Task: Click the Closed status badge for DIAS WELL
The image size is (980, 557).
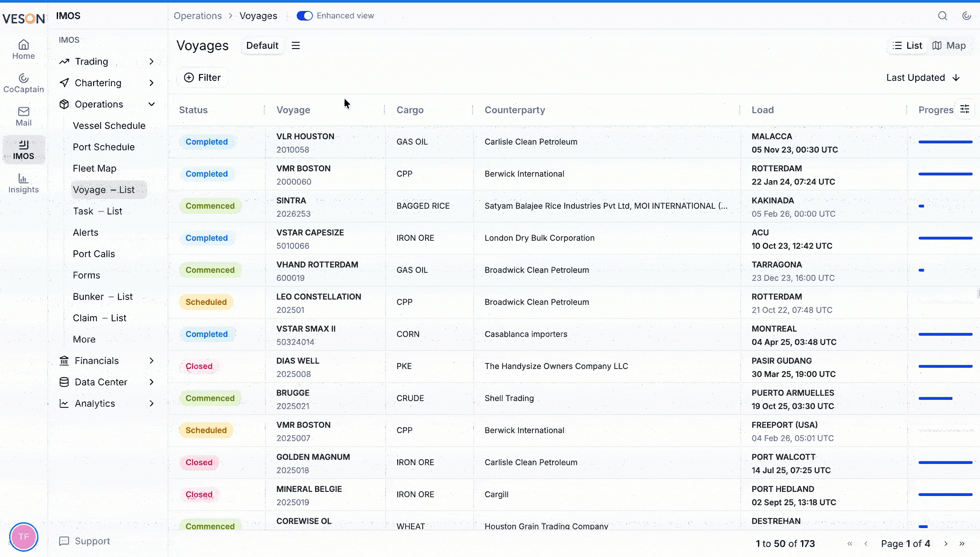Action: (x=199, y=366)
